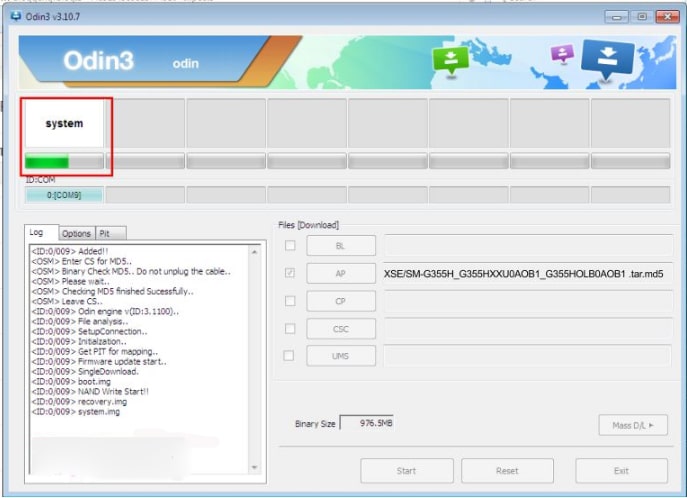Click the log line 'recovery.img'
The height and width of the screenshot is (498, 687).
pyautogui.click(x=79, y=402)
